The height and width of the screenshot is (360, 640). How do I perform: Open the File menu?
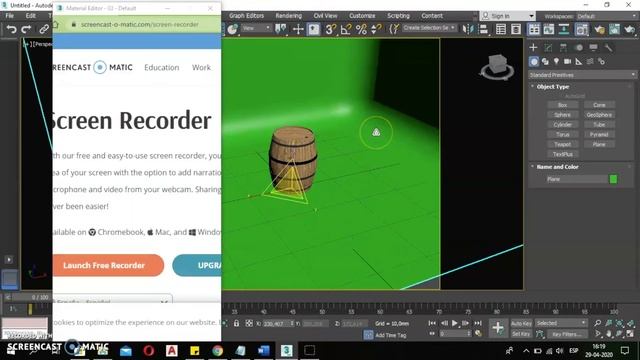(x=9, y=16)
